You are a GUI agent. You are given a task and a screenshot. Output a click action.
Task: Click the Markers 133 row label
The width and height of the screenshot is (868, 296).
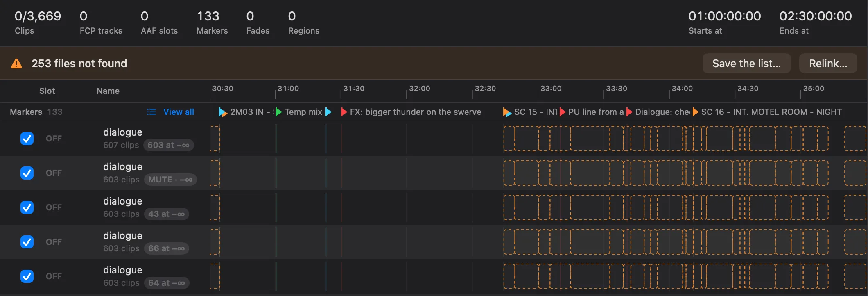[36, 112]
